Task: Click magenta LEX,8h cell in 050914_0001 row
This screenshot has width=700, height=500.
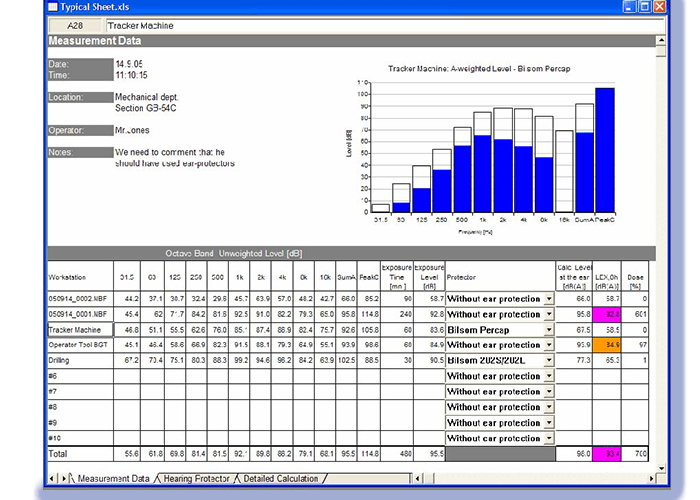Action: tap(607, 314)
